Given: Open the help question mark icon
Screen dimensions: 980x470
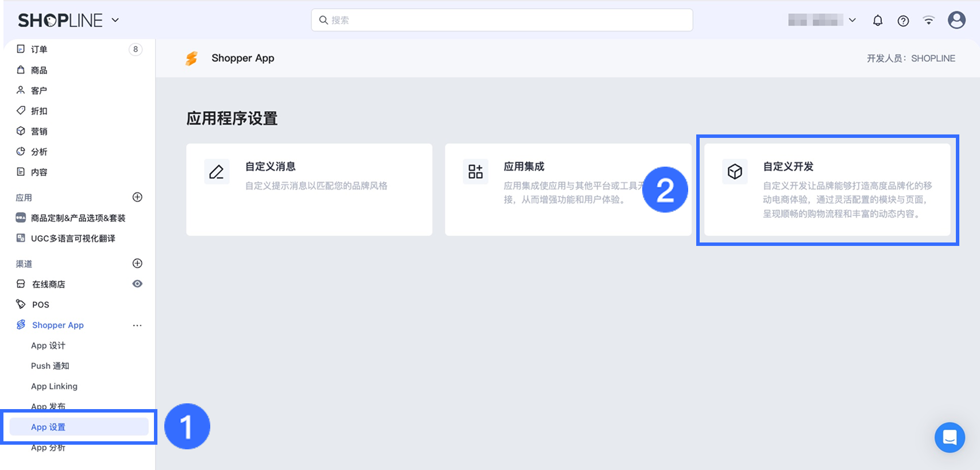Looking at the screenshot, I should [x=903, y=21].
